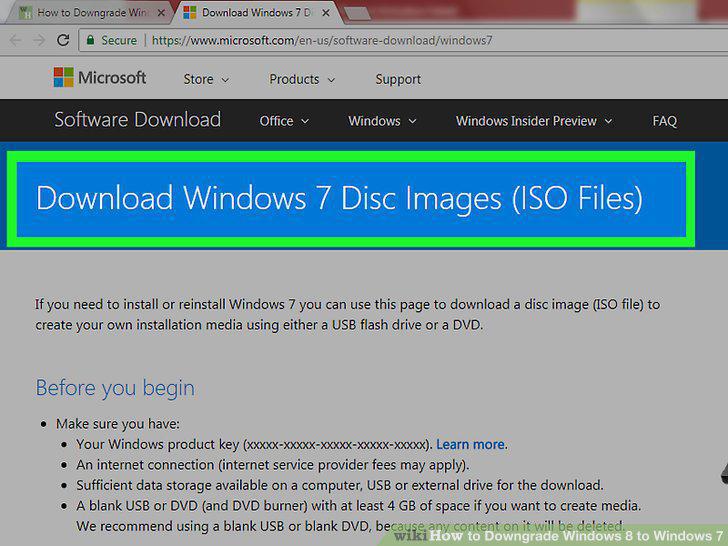
Task: Click the Learn more link
Action: pyautogui.click(x=470, y=444)
